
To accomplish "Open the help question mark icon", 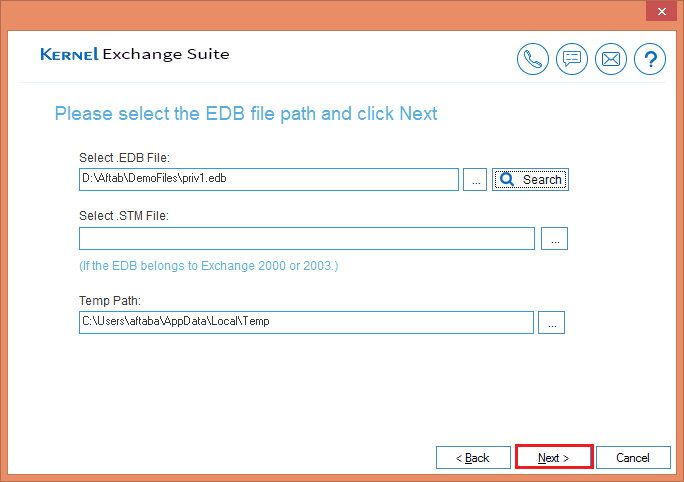I will [650, 59].
